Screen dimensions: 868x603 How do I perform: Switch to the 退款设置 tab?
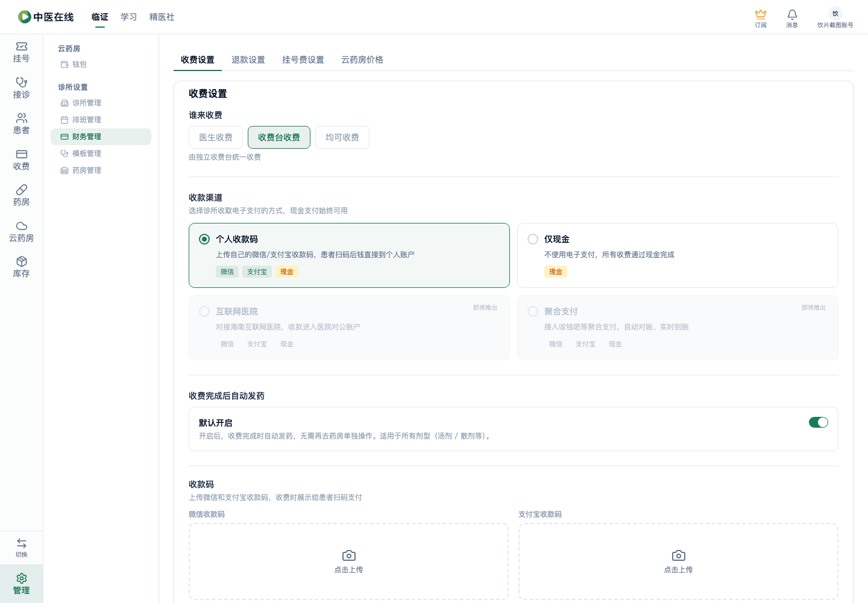click(248, 60)
